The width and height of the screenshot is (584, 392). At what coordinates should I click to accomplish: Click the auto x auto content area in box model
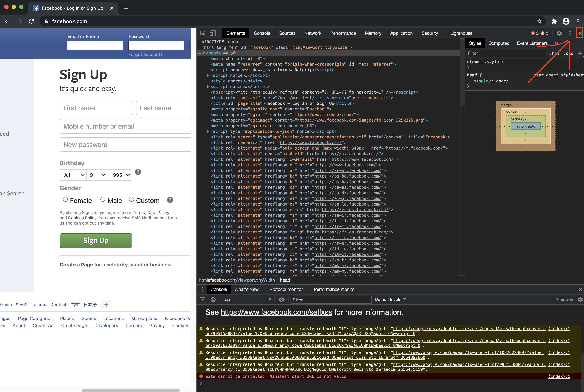[525, 126]
